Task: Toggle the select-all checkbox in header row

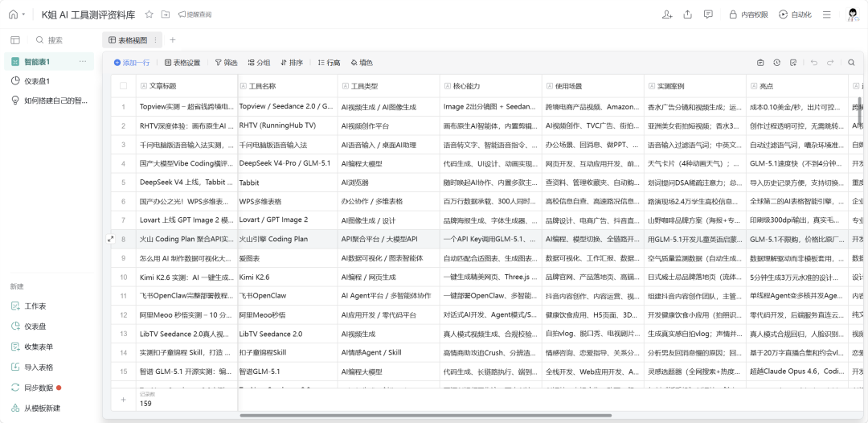Action: [x=124, y=86]
